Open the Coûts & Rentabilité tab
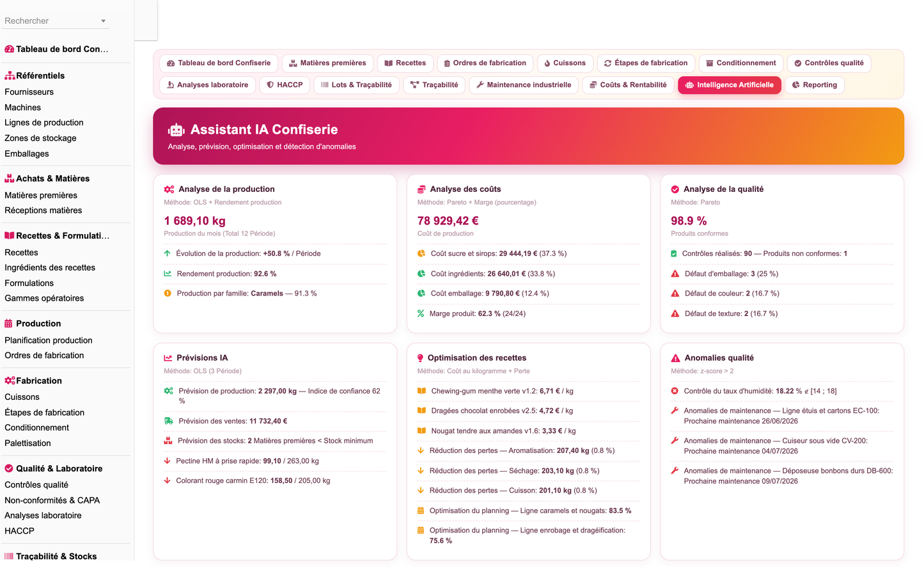The width and height of the screenshot is (924, 572). (628, 85)
